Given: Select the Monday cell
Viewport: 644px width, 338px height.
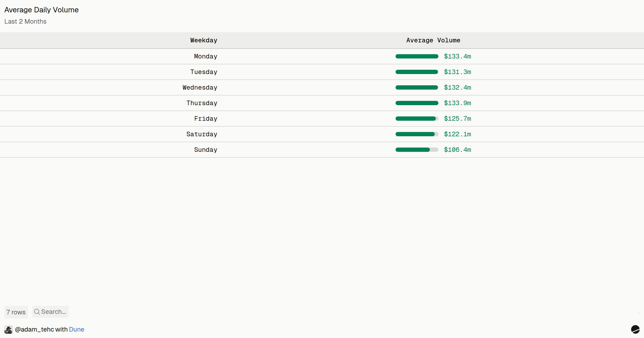Looking at the screenshot, I should (x=206, y=56).
